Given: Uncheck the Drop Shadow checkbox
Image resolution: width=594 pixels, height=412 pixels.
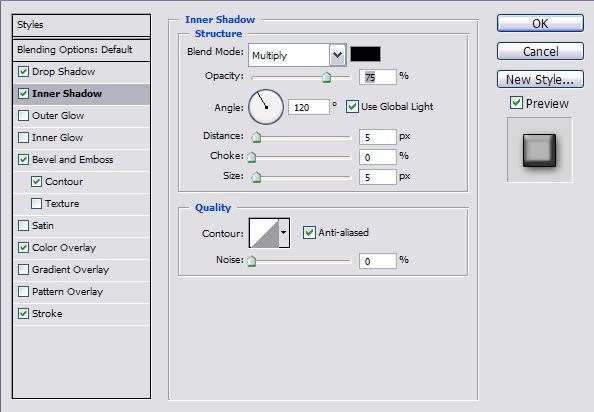Looking at the screenshot, I should 23,71.
